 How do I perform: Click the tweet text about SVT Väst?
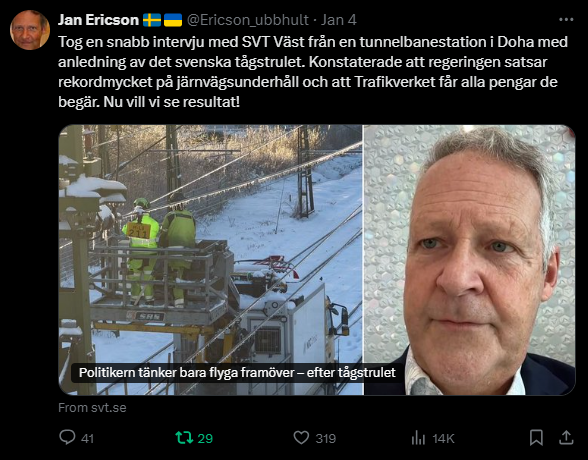313,72
